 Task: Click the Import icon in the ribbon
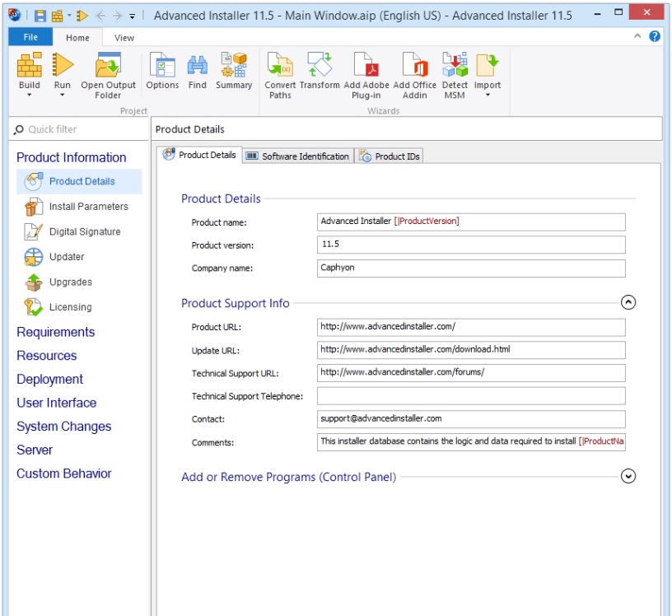point(488,65)
